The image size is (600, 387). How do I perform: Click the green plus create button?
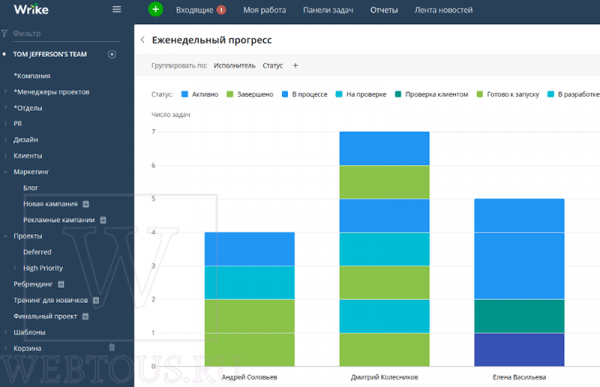155,9
